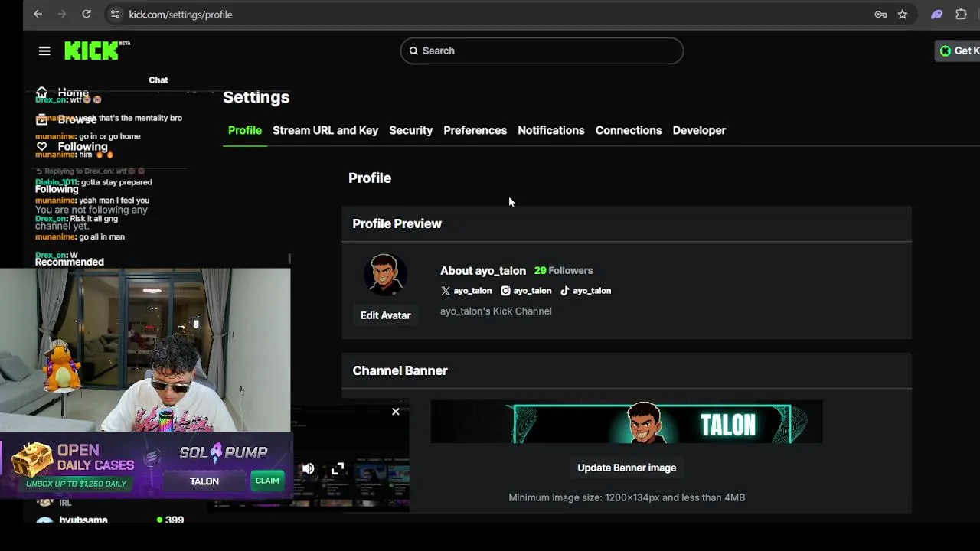Focus the Kick Search field
This screenshot has height=551, width=980.
click(541, 51)
